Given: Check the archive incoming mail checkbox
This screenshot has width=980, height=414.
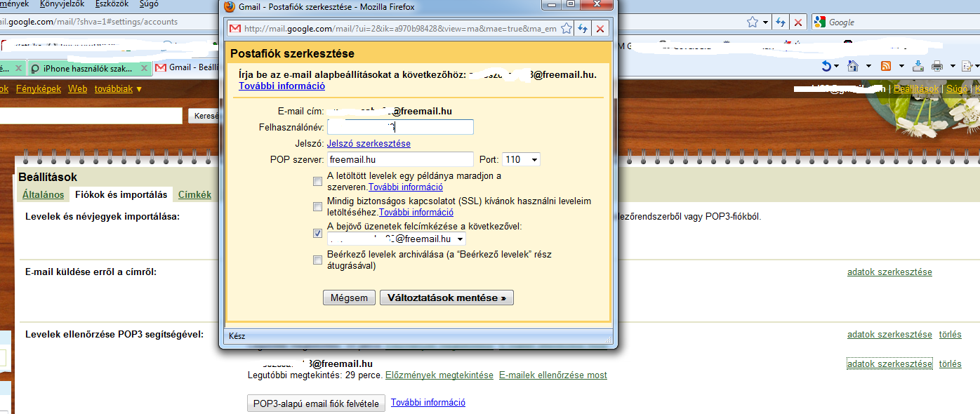Looking at the screenshot, I should click(318, 260).
